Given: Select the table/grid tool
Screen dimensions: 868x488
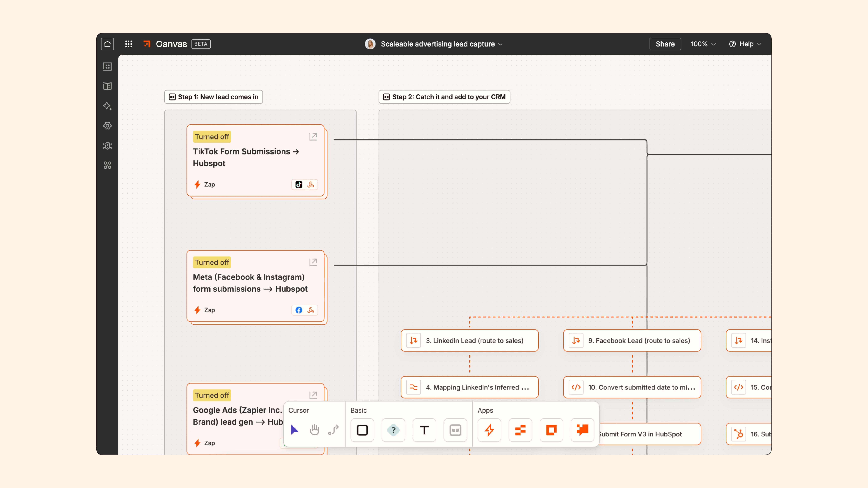Looking at the screenshot, I should tap(455, 430).
